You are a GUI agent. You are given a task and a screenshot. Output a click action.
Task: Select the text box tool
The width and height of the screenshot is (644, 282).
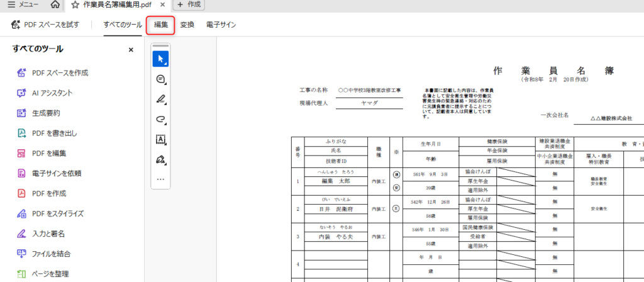click(160, 139)
